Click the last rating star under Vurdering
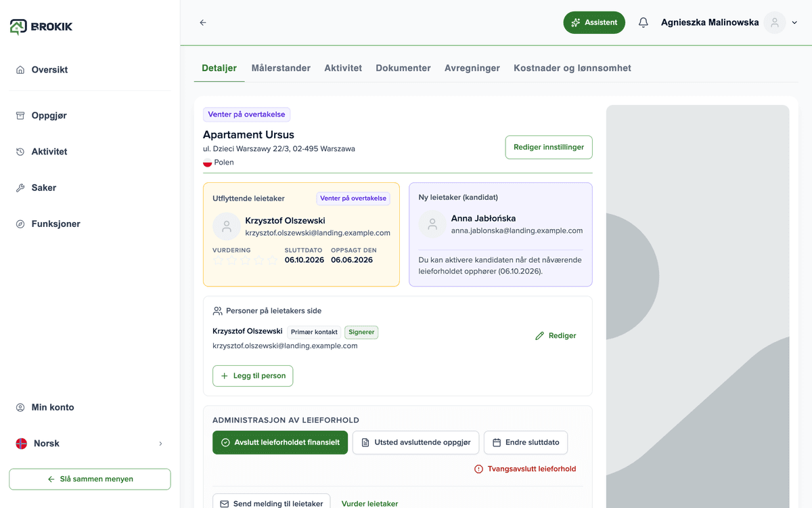Image resolution: width=812 pixels, height=508 pixels. [x=272, y=260]
